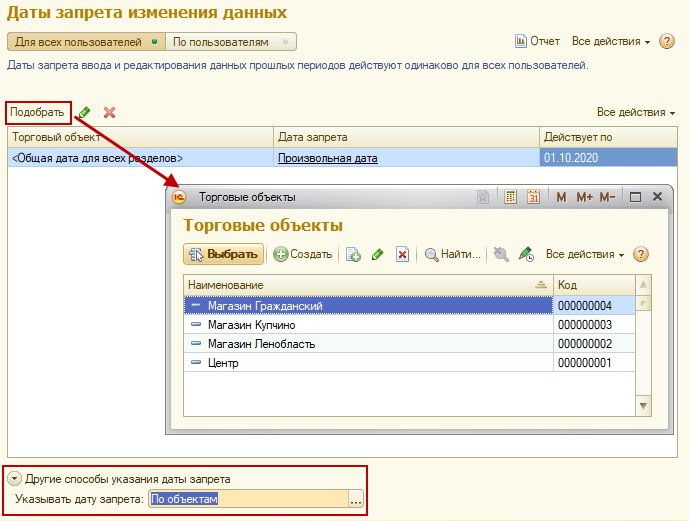This screenshot has height=521, width=689.
Task: Click code 00000003 cell
Action: (x=594, y=325)
